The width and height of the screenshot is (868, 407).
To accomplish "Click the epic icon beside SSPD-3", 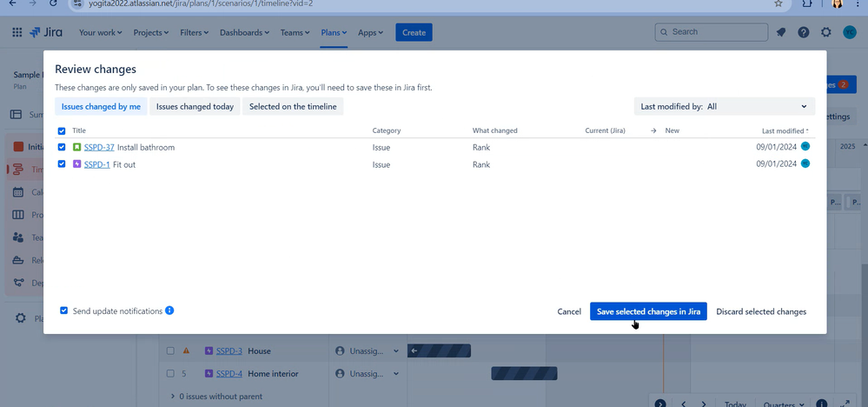I will click(209, 350).
